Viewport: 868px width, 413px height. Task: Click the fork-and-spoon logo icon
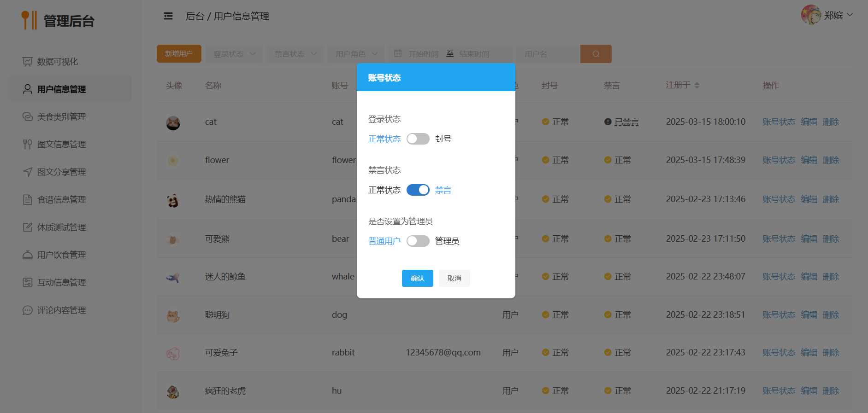click(x=29, y=20)
